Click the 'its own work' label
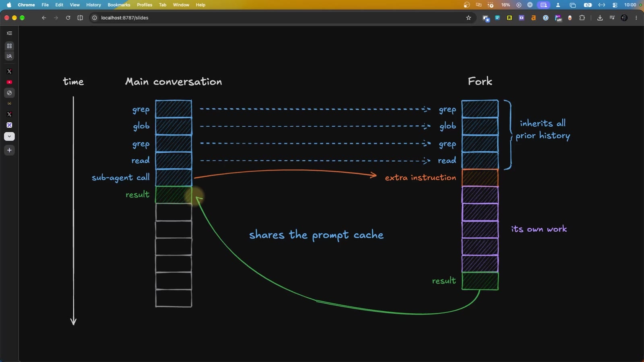The width and height of the screenshot is (644, 362). [x=539, y=229]
